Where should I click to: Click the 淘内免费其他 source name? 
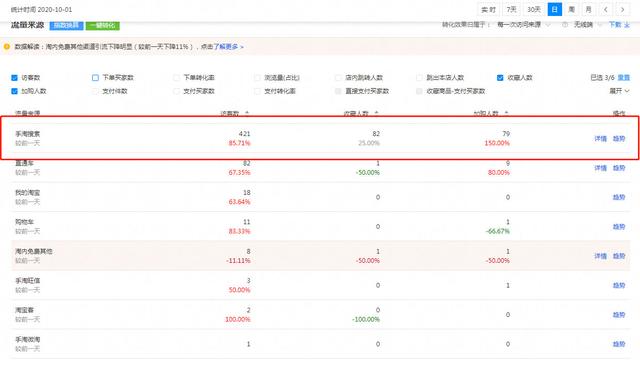pos(34,251)
